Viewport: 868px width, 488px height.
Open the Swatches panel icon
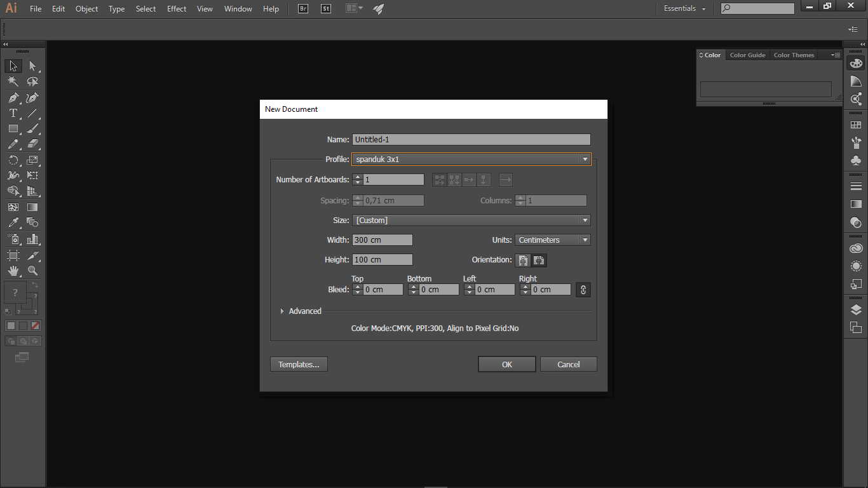coord(856,125)
